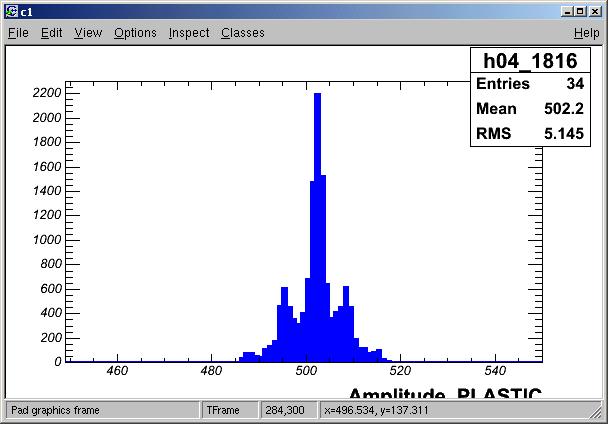The image size is (608, 424).
Task: Click y-axis label 200
Action: click(51, 337)
